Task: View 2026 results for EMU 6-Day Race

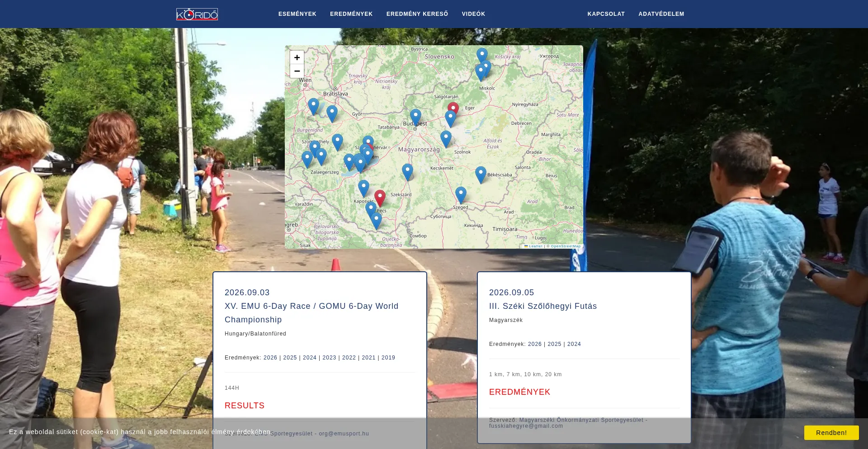Action: click(x=270, y=358)
